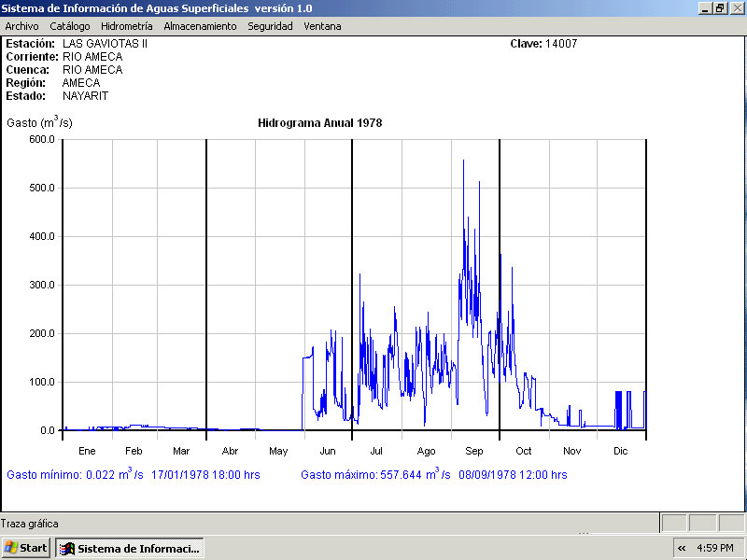Click the Windows Start button
The width and height of the screenshot is (747, 560).
pyautogui.click(x=26, y=548)
